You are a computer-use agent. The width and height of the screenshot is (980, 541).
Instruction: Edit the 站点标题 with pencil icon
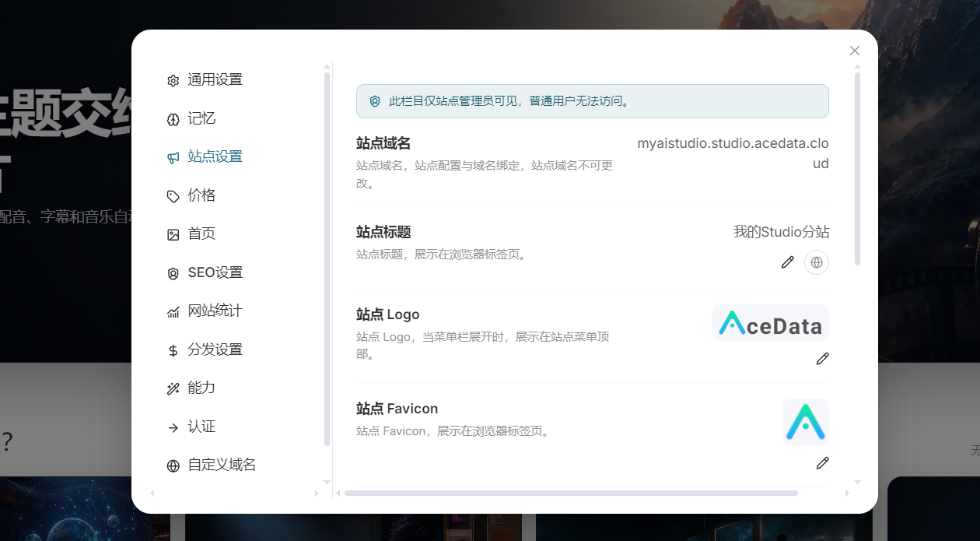(x=788, y=262)
